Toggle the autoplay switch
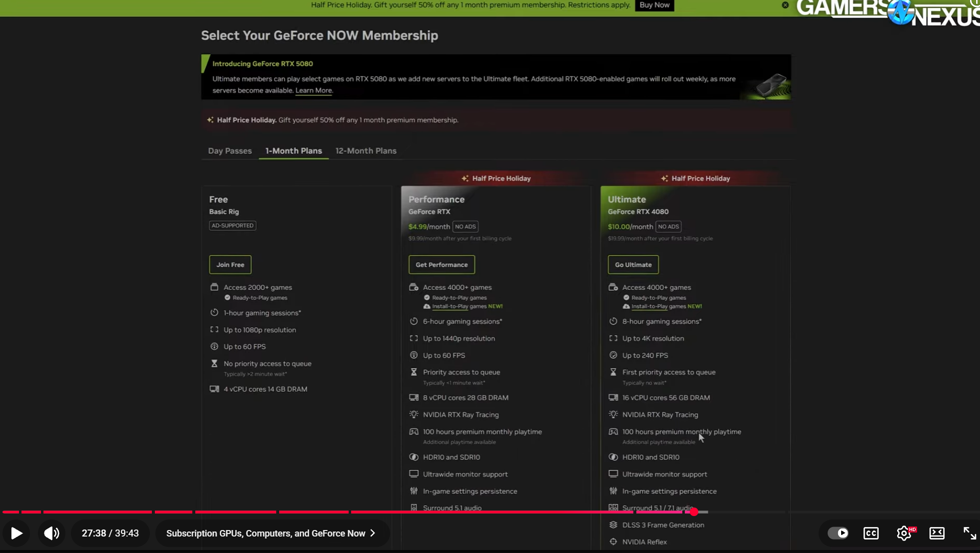The height and width of the screenshot is (553, 980). 838,533
